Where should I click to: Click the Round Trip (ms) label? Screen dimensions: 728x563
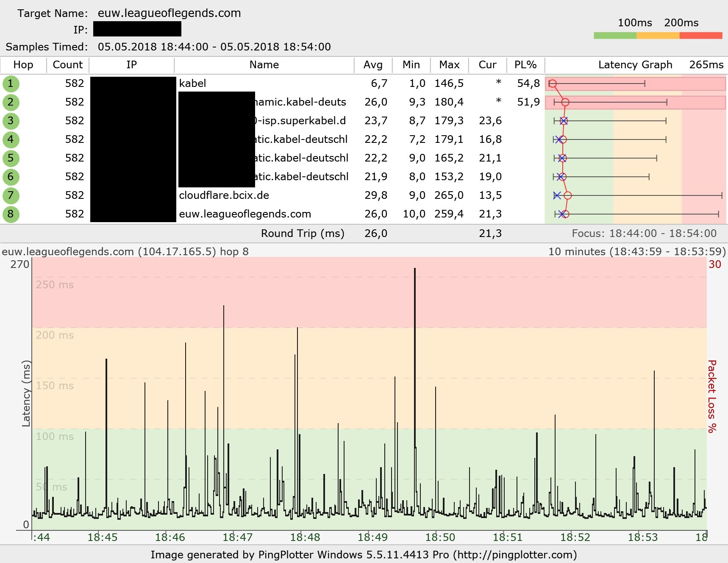[x=303, y=234]
